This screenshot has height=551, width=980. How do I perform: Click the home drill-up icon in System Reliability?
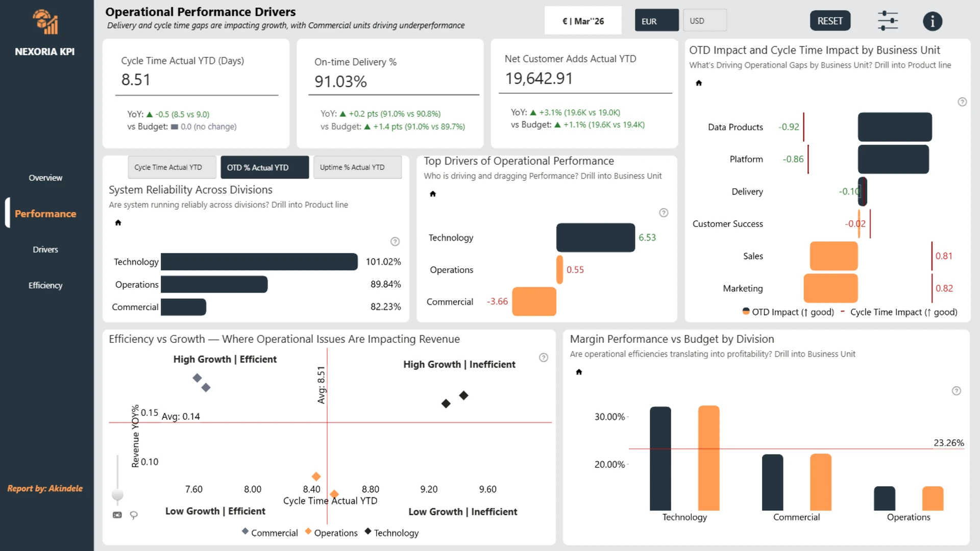tap(118, 223)
